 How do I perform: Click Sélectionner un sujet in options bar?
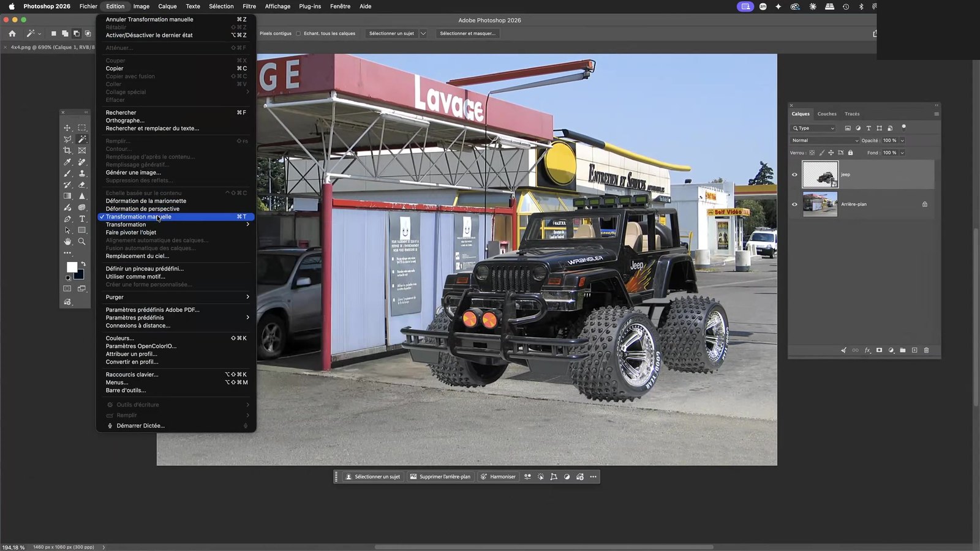coord(391,34)
